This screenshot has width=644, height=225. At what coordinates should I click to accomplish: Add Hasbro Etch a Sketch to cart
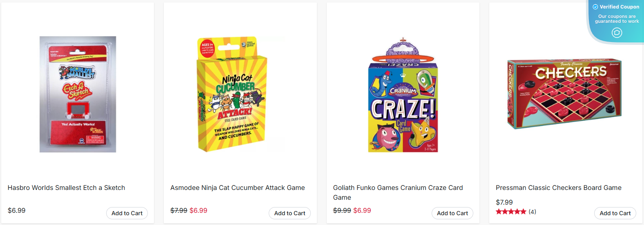(127, 213)
